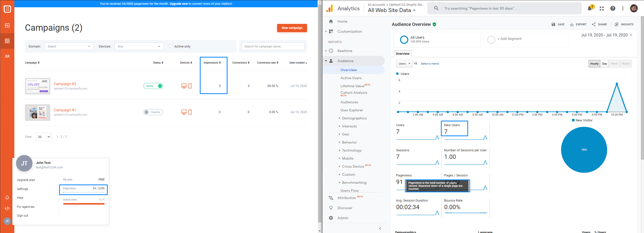The height and width of the screenshot is (233, 644).
Task: Open Active Users report
Action: coord(351,78)
